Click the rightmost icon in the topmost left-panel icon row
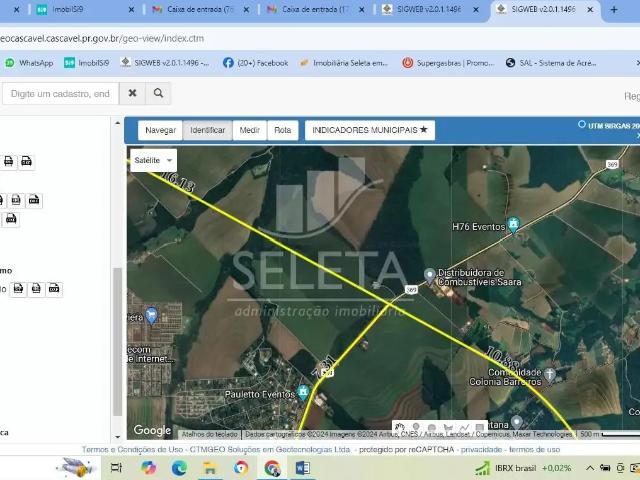Viewport: 640px width, 480px height. point(27,162)
